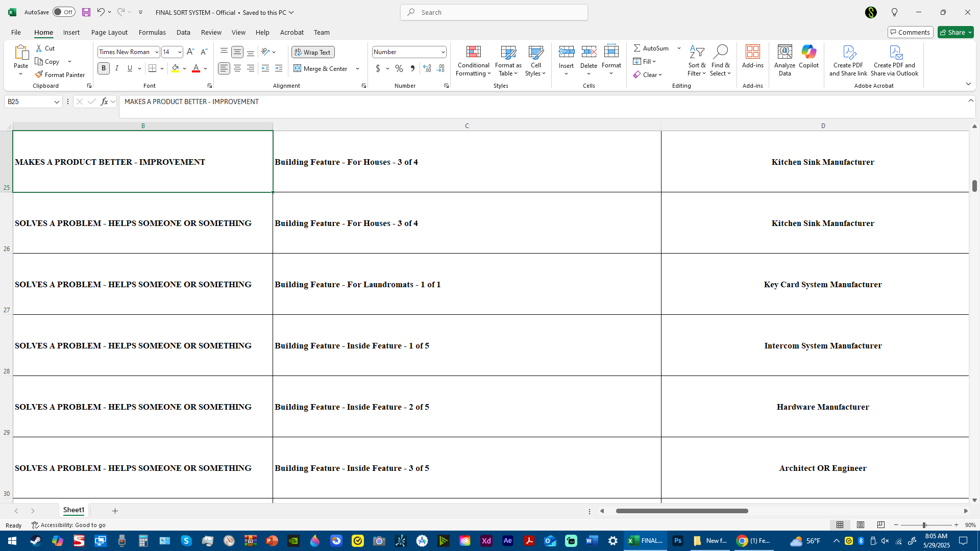Click the Page Layout view button
Viewport: 980px width, 551px height.
(x=861, y=525)
